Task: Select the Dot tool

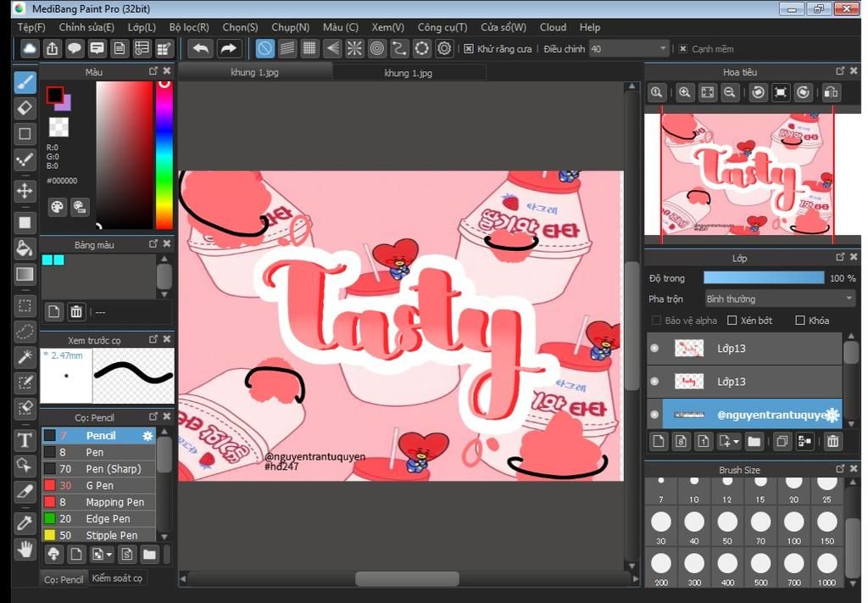Action: 25,160
